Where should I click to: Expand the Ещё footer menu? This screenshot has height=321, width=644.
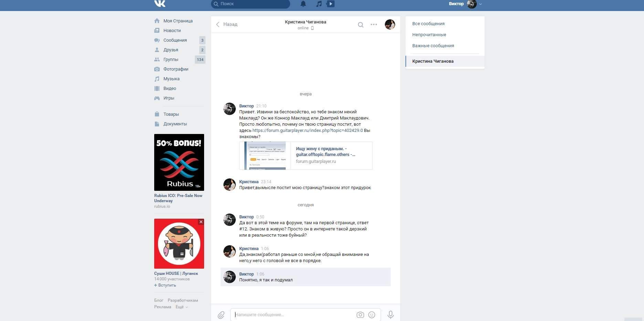pyautogui.click(x=182, y=307)
